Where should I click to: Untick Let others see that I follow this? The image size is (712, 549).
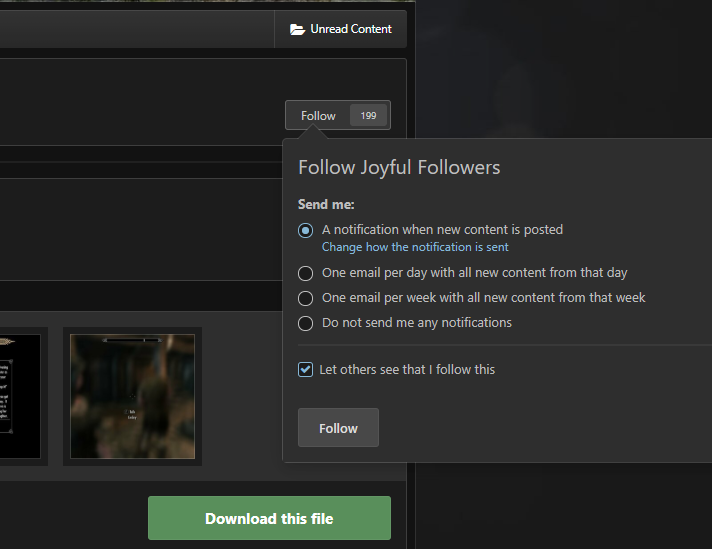pyautogui.click(x=306, y=370)
